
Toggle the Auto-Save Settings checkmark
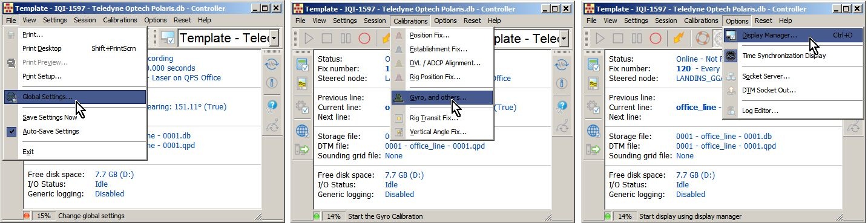(x=12, y=131)
